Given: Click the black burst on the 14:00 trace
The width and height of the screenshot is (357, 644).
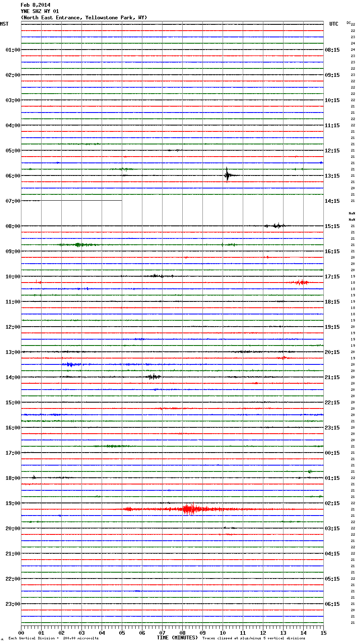Looking at the screenshot, I should pyautogui.click(x=153, y=377).
